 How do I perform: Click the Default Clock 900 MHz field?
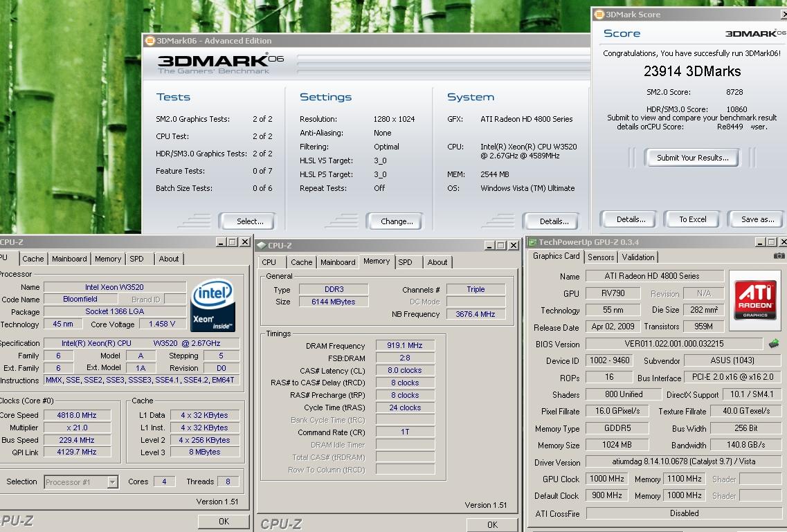[x=607, y=495]
